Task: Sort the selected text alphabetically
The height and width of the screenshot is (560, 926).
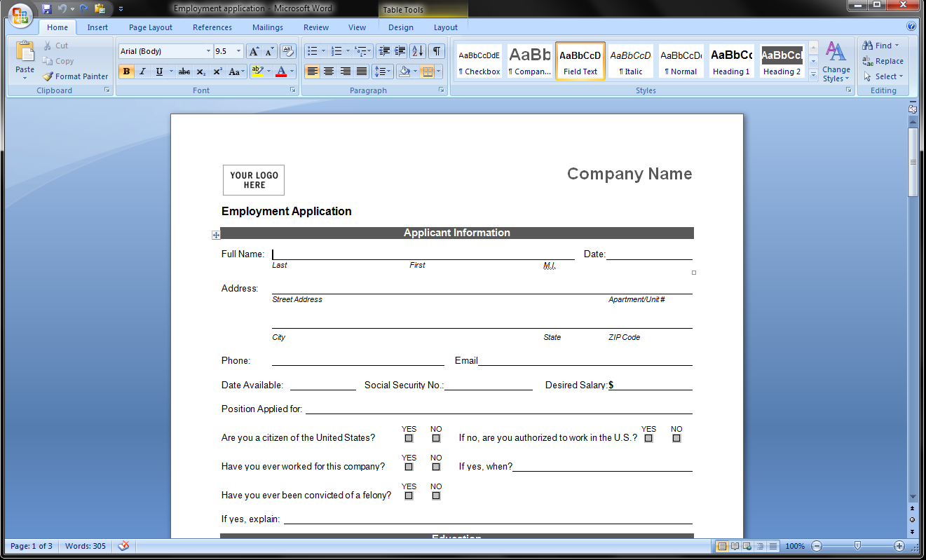Action: coord(418,51)
